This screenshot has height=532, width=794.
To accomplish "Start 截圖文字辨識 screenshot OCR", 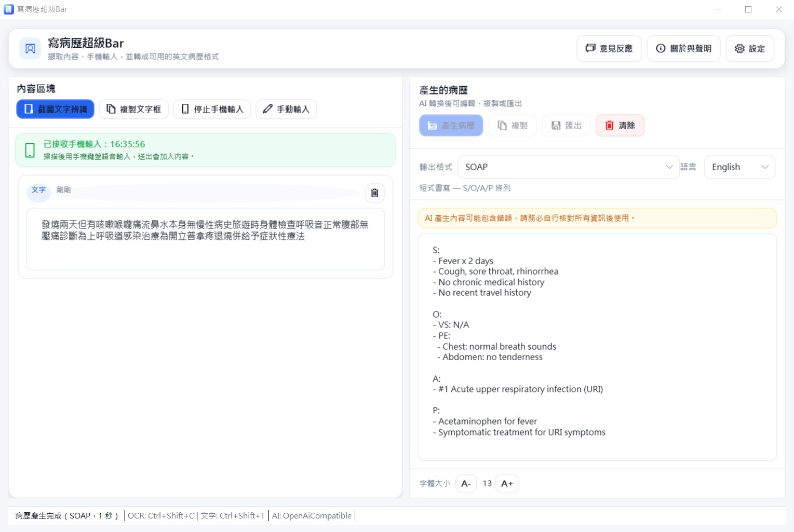I will point(56,109).
